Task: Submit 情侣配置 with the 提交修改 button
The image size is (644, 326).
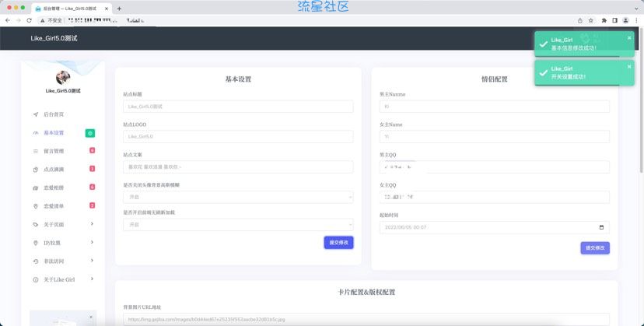Action: 595,248
